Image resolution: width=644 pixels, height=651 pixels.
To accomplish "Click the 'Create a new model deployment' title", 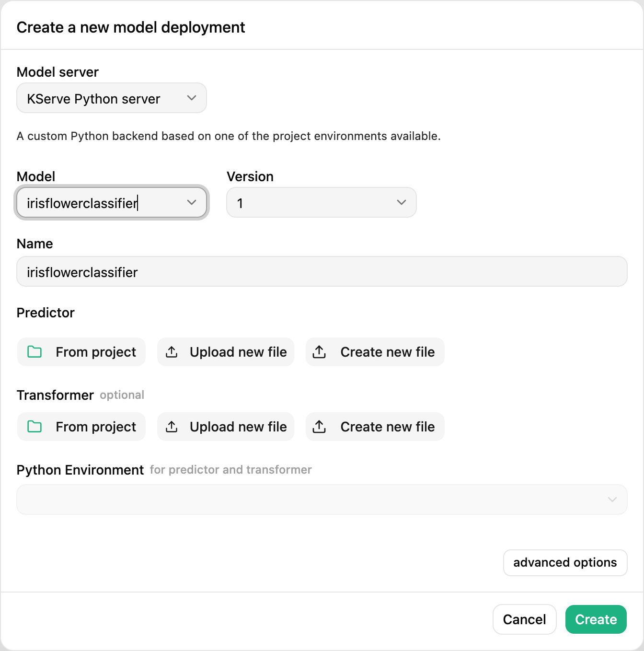I will [x=131, y=27].
